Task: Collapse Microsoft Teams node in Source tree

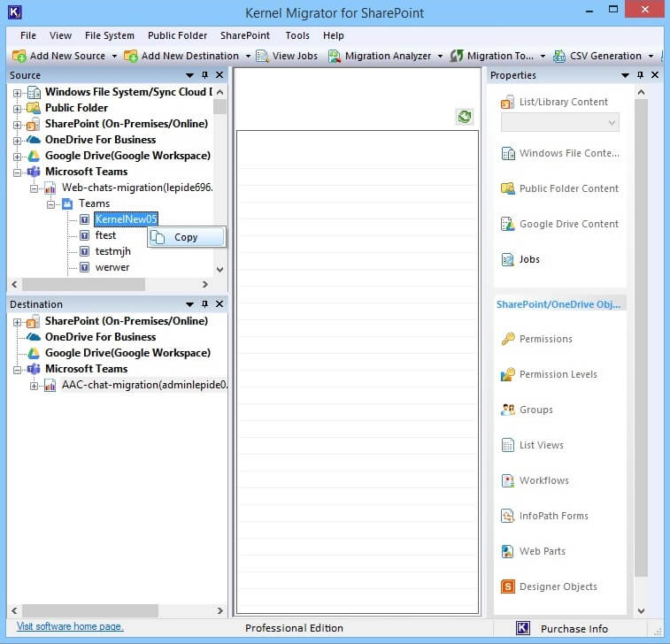Action: pyautogui.click(x=17, y=172)
